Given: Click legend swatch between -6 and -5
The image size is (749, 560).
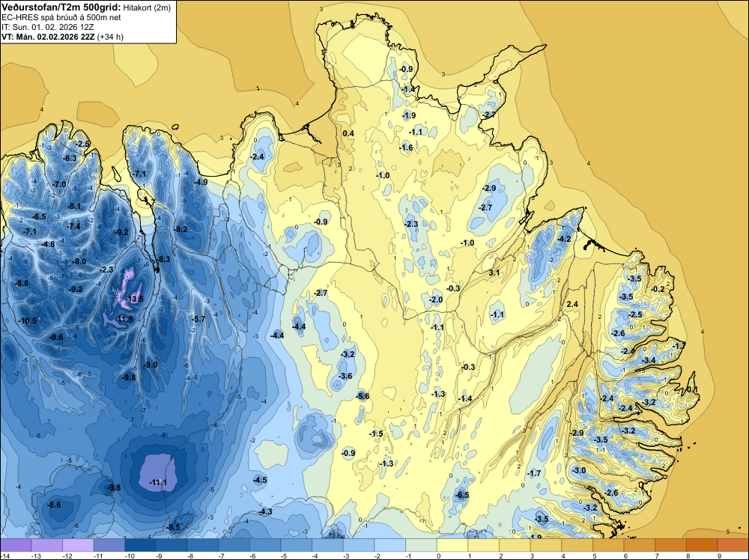Looking at the screenshot, I should (265, 545).
